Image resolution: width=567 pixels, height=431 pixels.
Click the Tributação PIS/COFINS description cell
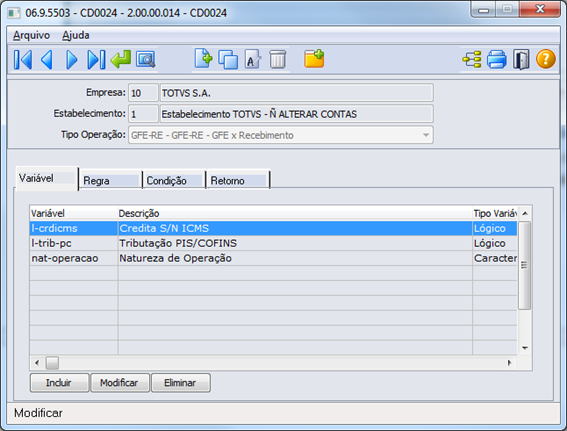[x=295, y=243]
